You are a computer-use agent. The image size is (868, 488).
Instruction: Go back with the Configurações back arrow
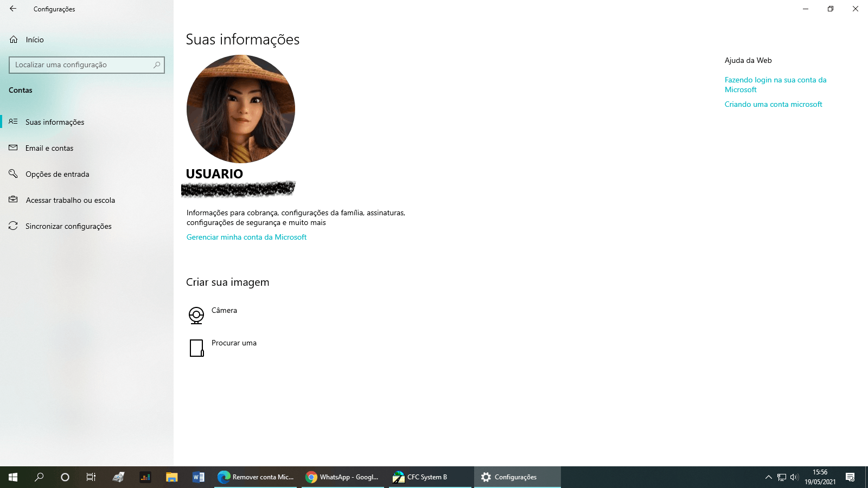tap(13, 9)
